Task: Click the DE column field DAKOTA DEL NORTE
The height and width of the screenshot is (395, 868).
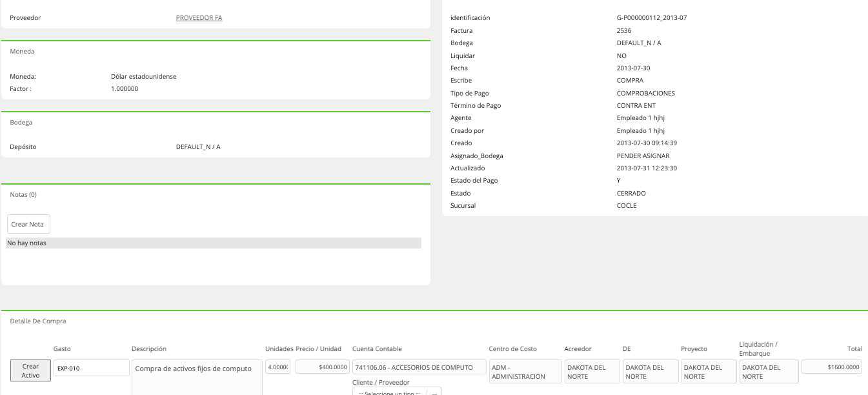Action: coord(650,372)
